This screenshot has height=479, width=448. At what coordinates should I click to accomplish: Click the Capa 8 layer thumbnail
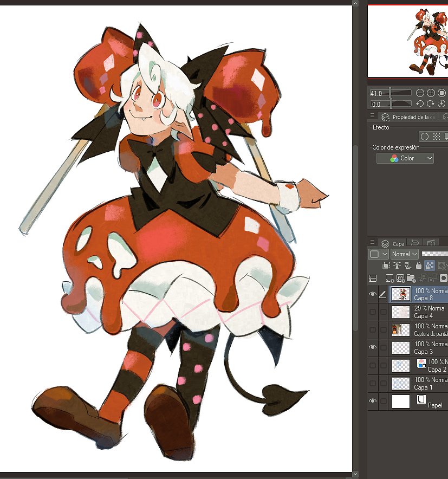[x=401, y=294]
